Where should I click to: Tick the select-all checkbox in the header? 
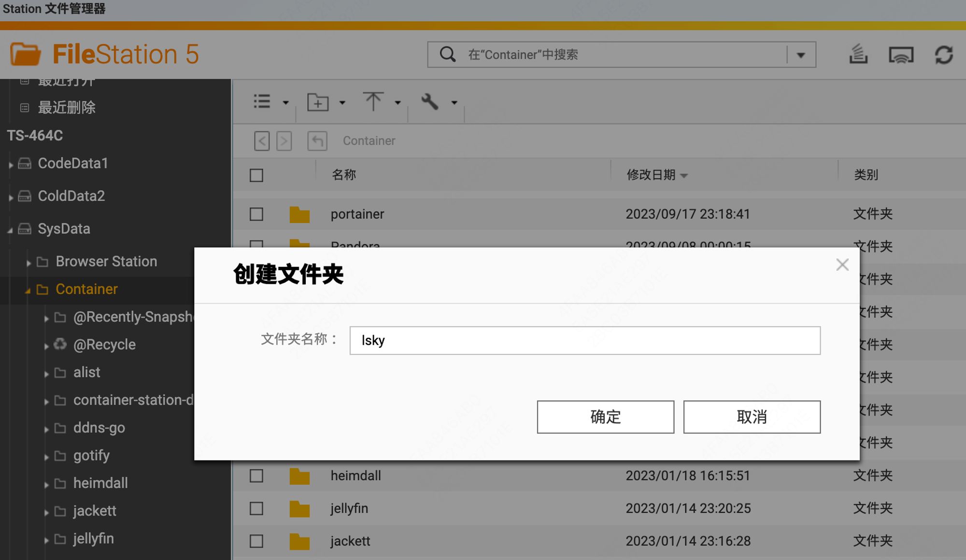click(256, 175)
